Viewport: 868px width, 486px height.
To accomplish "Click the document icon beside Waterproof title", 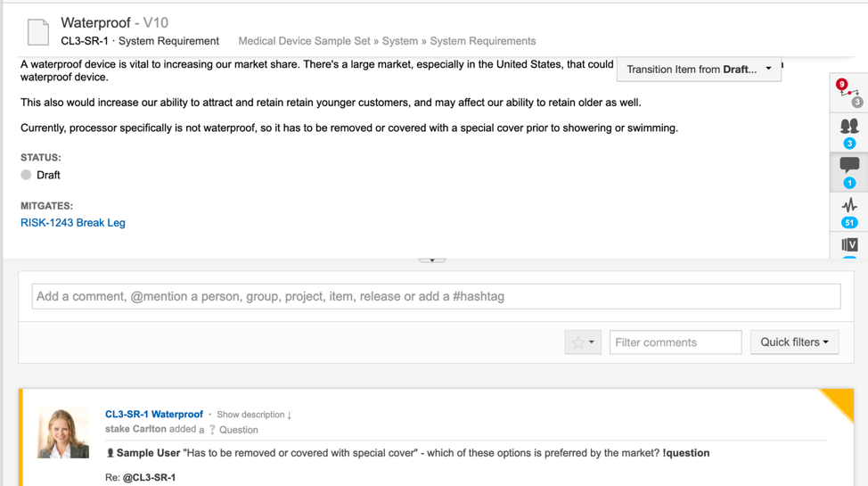I will pos(38,32).
